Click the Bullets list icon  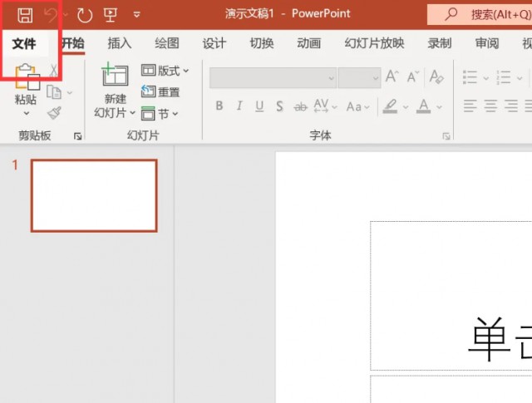pos(470,77)
